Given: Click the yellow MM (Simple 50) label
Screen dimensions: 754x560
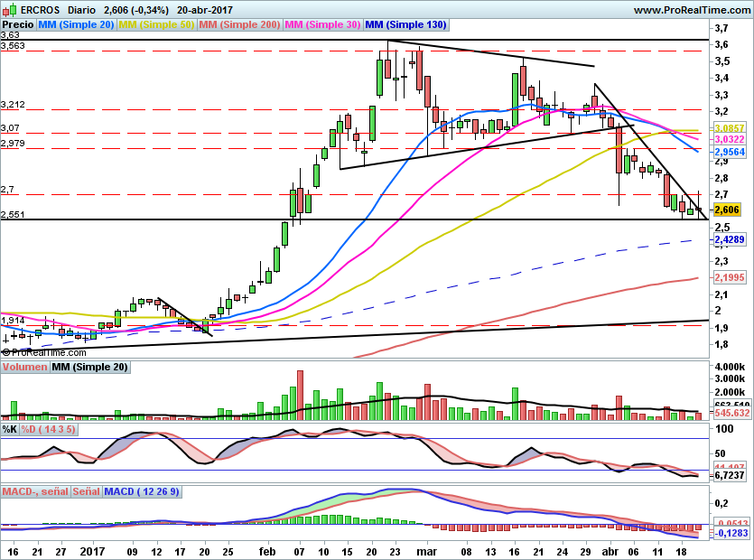Looking at the screenshot, I should [156, 24].
